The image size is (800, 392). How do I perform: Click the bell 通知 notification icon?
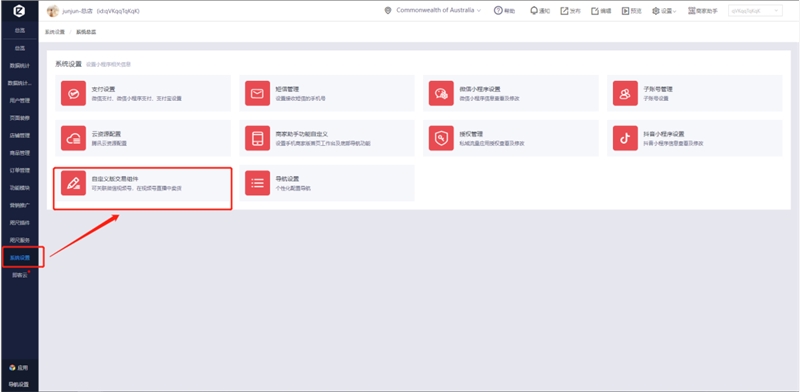pos(534,11)
